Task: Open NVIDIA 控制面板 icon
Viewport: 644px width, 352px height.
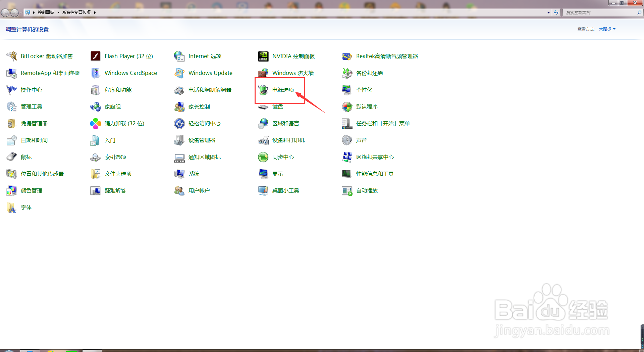Action: point(263,56)
